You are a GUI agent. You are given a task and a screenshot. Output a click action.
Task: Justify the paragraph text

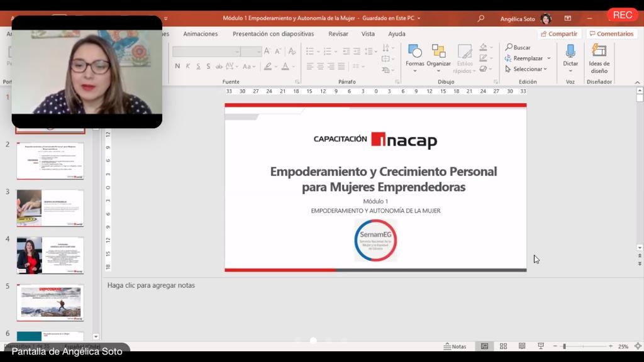click(x=341, y=66)
